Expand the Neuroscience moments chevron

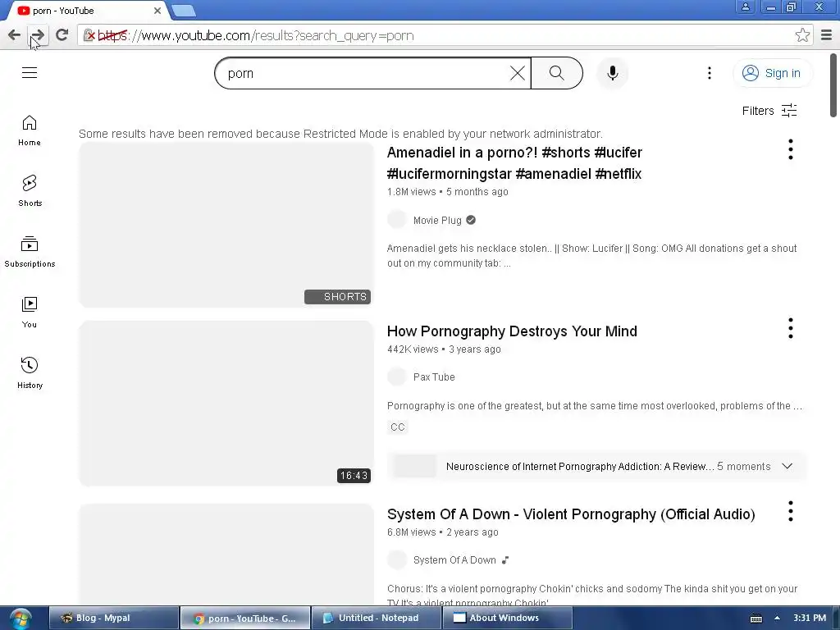[787, 466]
